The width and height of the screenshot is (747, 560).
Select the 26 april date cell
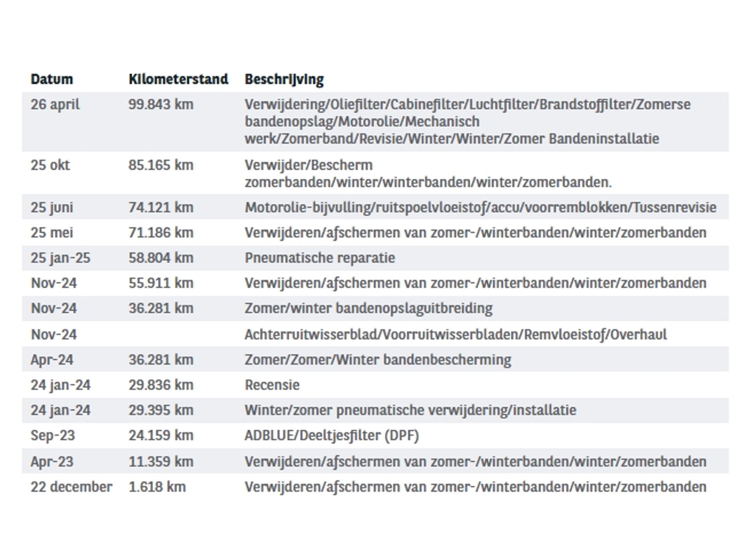point(55,105)
